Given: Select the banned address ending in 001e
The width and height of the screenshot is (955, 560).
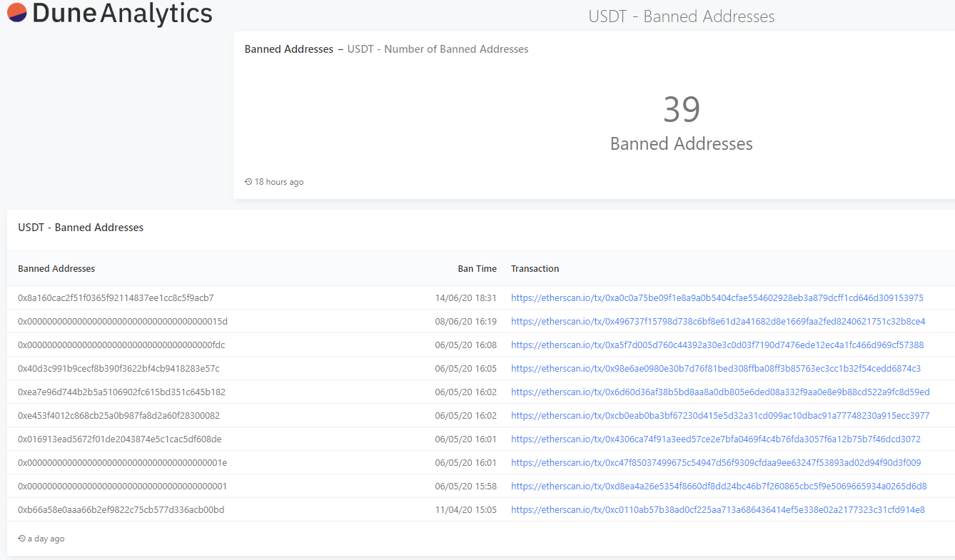Looking at the screenshot, I should [123, 463].
